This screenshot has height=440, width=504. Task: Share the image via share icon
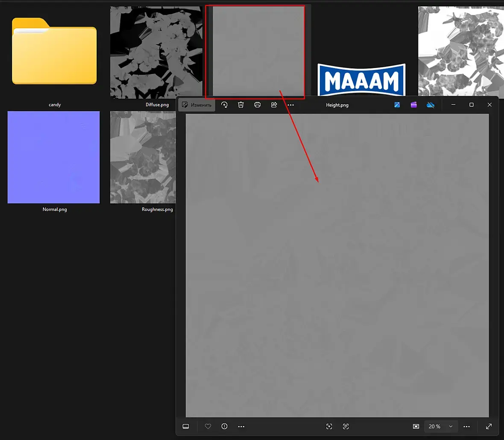coord(274,105)
